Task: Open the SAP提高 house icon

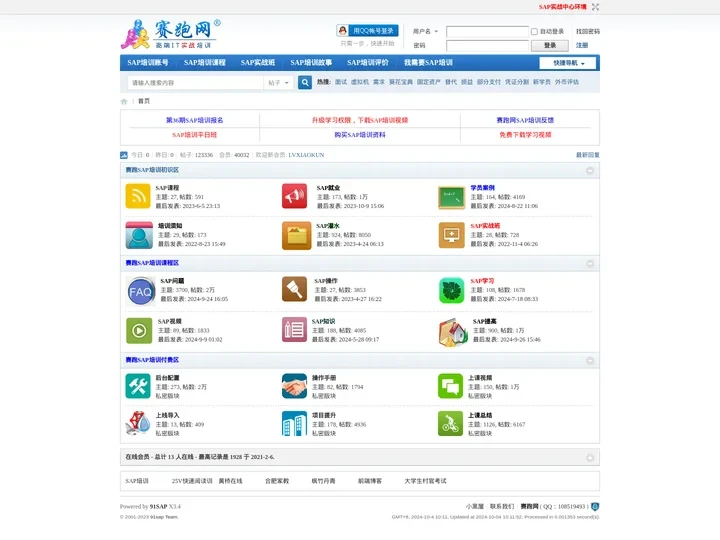Action: [x=453, y=332]
